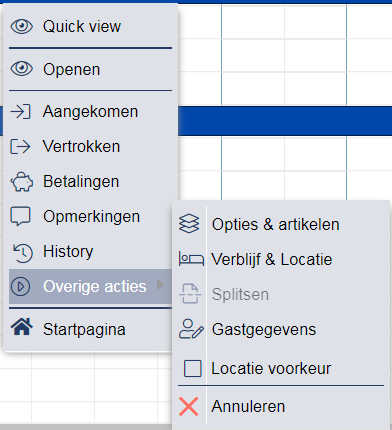Click the blue booking bar in planner
The height and width of the screenshot is (430, 392).
tap(285, 121)
